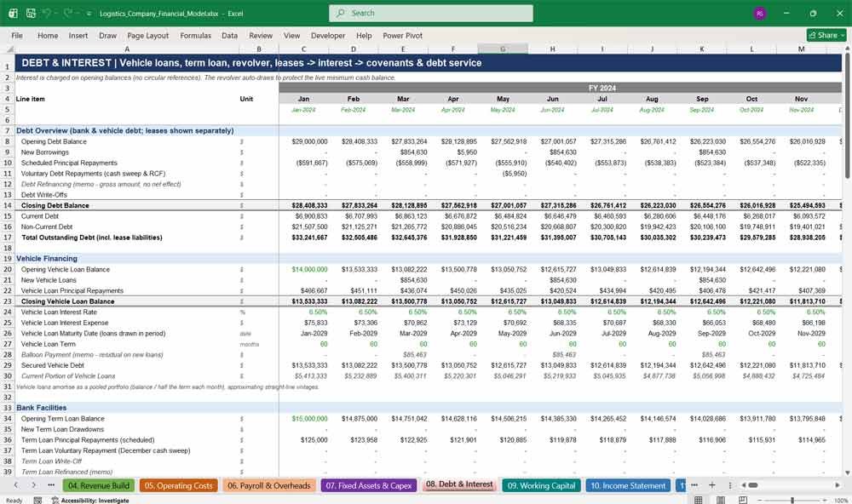This screenshot has height=504, width=852.
Task: Open the Power Pivot tab
Action: [x=403, y=35]
